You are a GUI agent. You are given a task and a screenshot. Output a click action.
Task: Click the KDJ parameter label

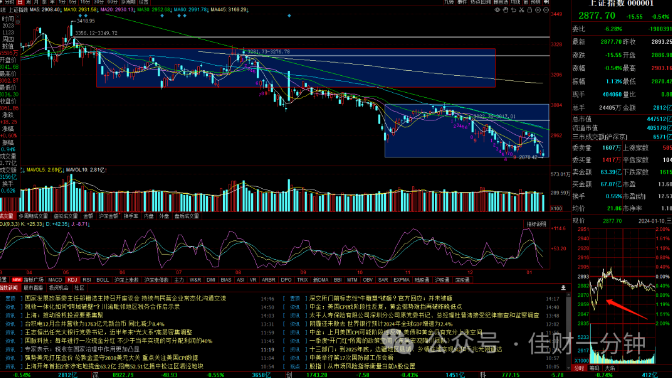point(8,224)
